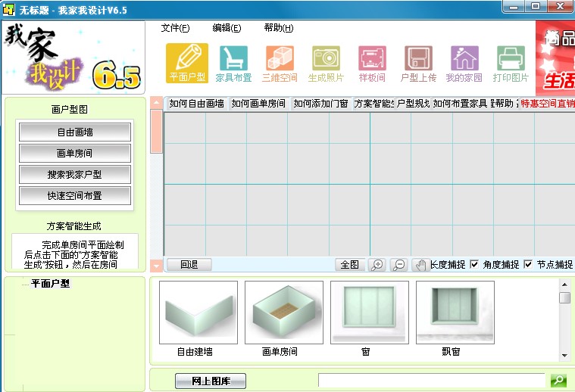
Task: Open the 编辑(E) menu
Action: point(227,28)
